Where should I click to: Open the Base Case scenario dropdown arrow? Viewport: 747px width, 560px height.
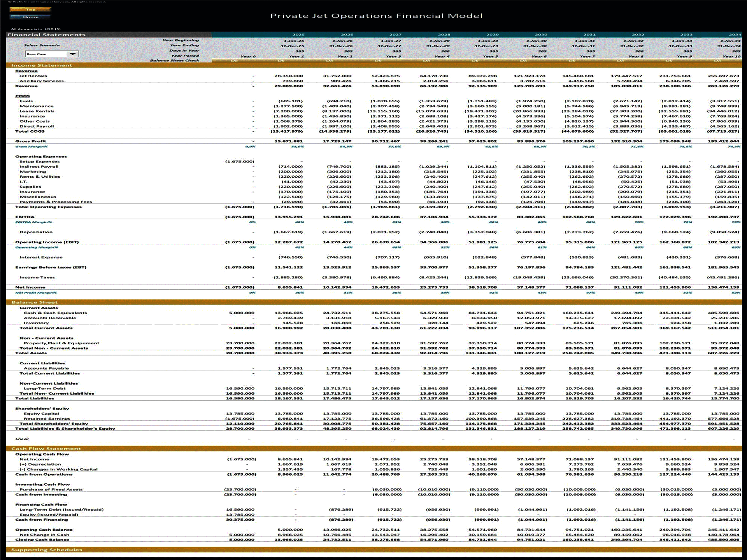click(x=73, y=54)
